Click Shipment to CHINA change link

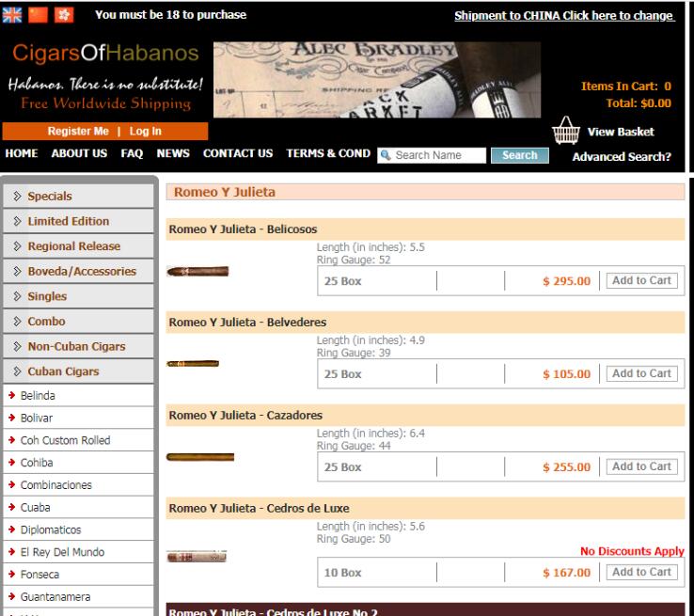564,15
